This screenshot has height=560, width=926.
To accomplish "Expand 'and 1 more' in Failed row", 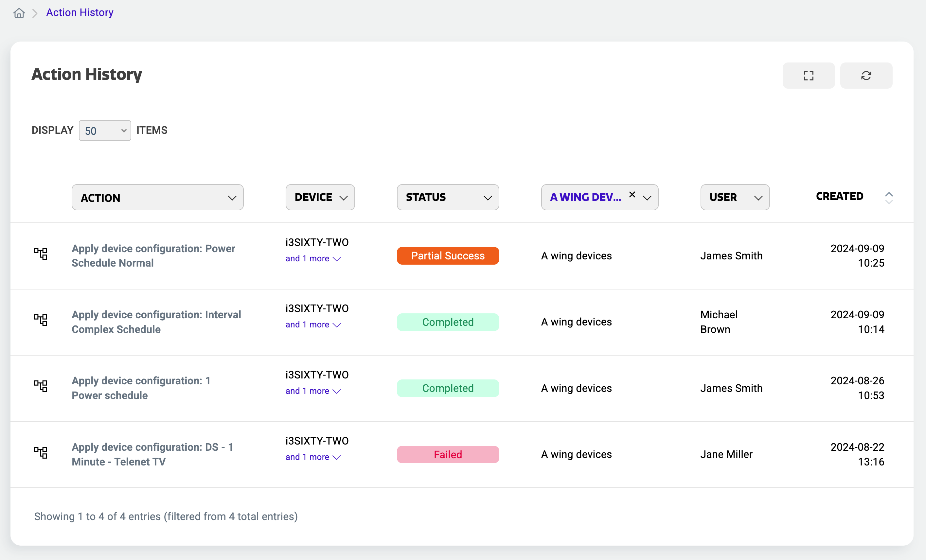I will (313, 457).
